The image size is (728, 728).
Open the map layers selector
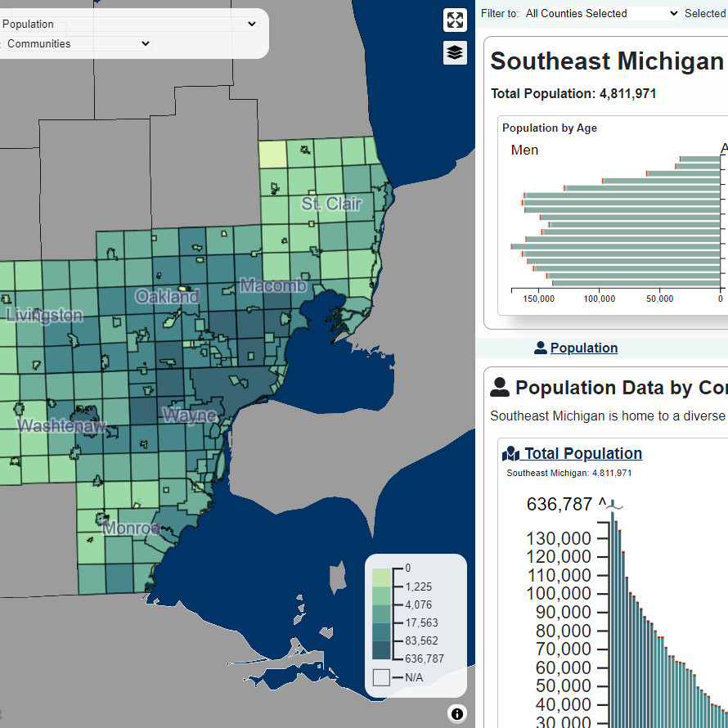point(455,52)
